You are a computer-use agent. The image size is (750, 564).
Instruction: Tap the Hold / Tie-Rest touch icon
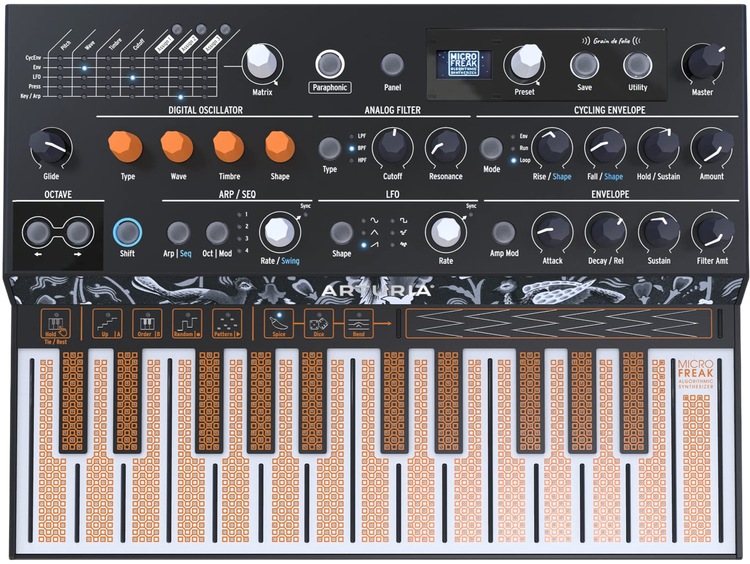coord(55,324)
